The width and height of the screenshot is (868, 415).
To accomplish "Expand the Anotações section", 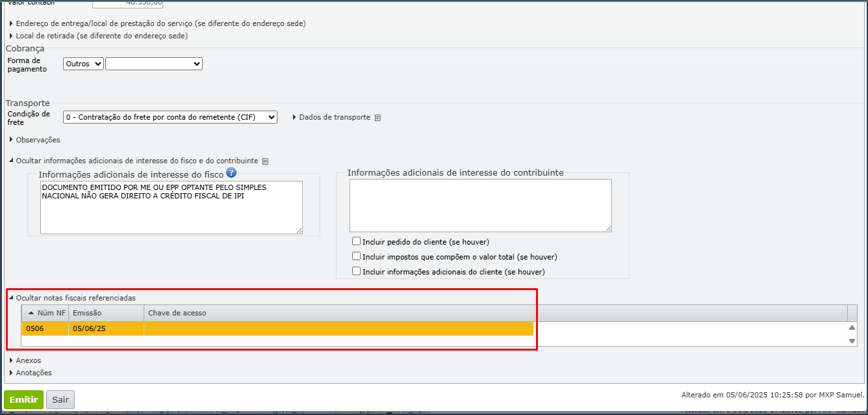I will click(x=31, y=373).
